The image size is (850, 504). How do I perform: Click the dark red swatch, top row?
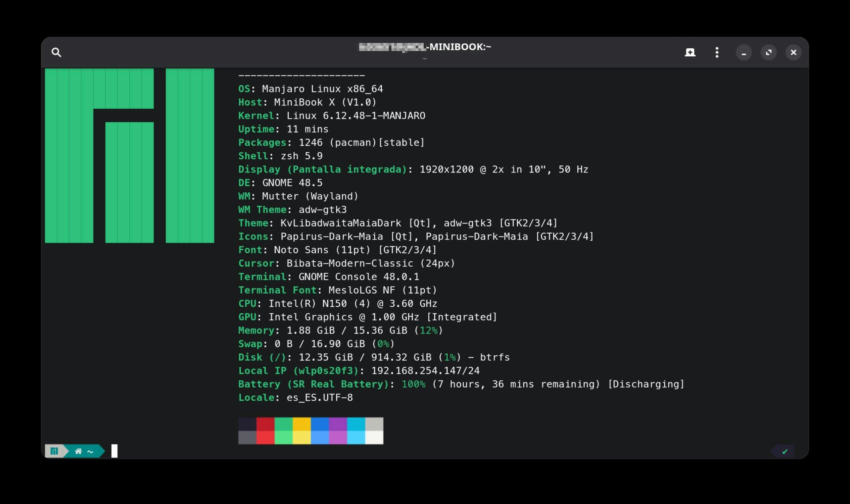[x=265, y=424]
